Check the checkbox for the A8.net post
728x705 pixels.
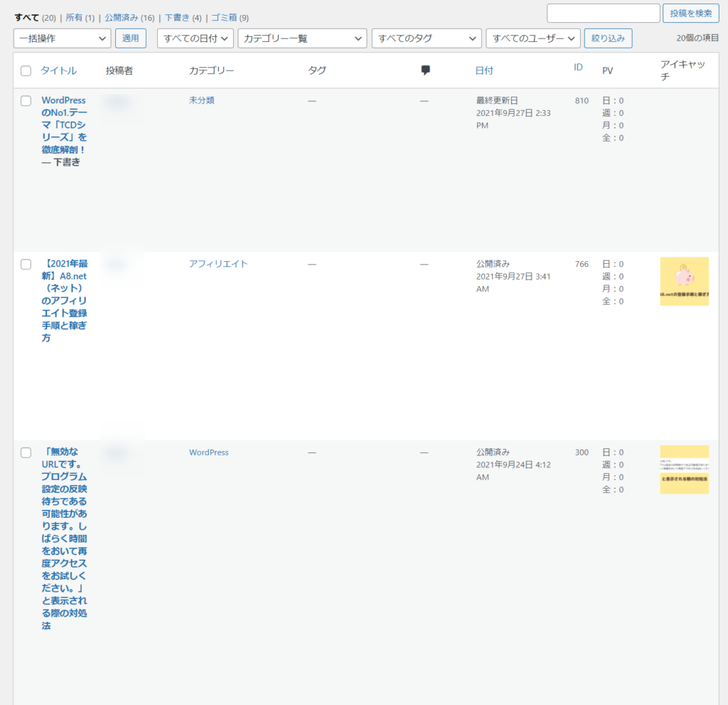tap(26, 264)
